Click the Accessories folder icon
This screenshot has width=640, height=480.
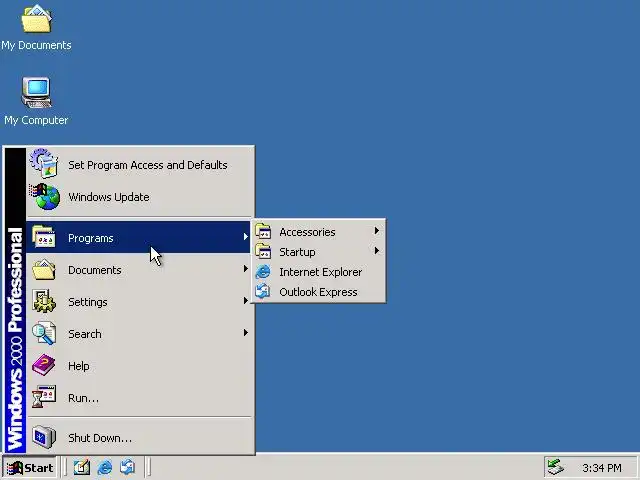point(263,231)
